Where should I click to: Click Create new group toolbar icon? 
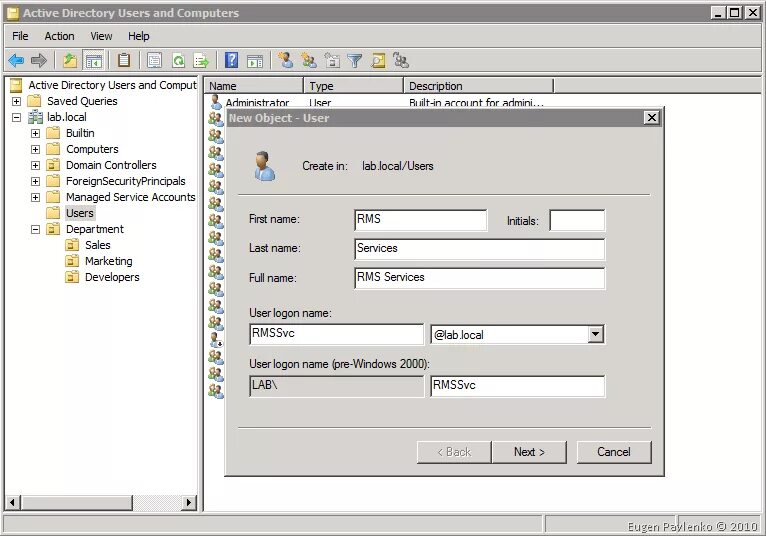coord(308,60)
